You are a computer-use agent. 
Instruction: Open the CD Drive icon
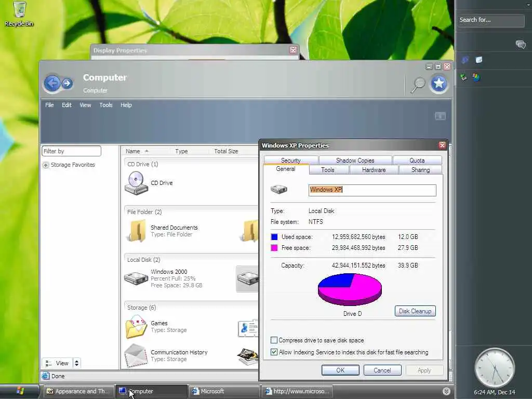point(136,183)
